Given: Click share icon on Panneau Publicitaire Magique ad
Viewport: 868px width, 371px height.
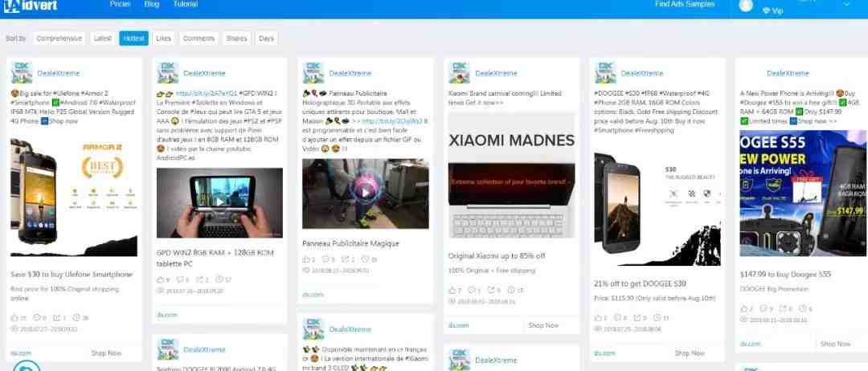Looking at the screenshot, I should coord(346,259).
